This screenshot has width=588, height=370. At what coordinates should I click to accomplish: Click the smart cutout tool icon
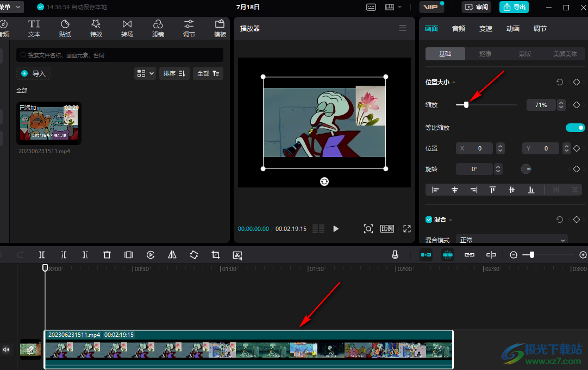coord(237,255)
